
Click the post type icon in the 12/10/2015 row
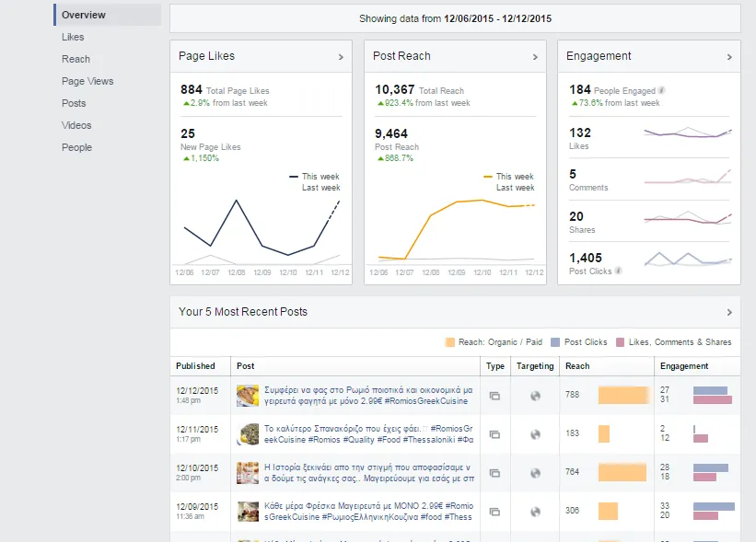(x=494, y=473)
